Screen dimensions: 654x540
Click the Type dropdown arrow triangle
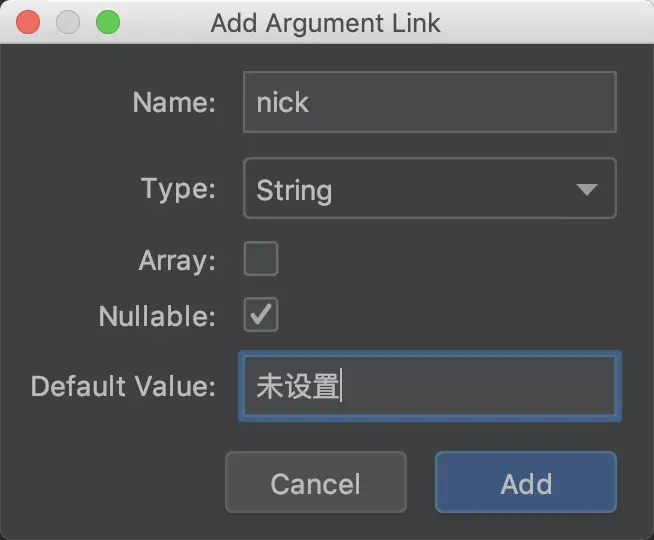point(587,190)
